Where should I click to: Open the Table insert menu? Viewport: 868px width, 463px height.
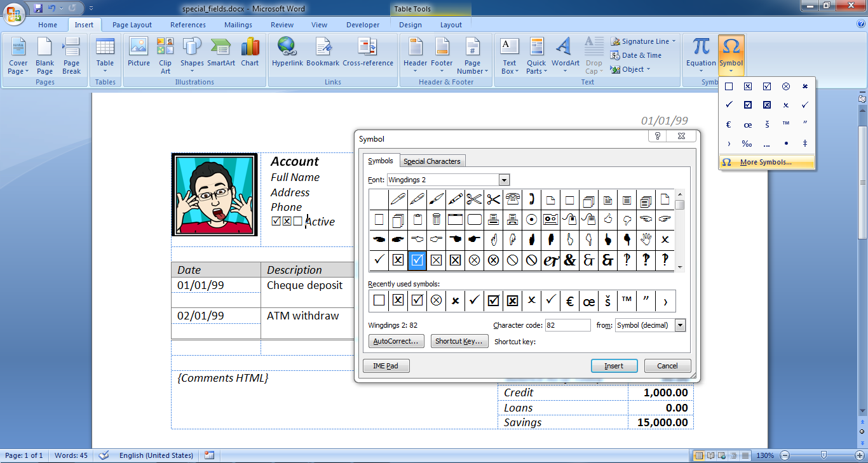tap(105, 56)
